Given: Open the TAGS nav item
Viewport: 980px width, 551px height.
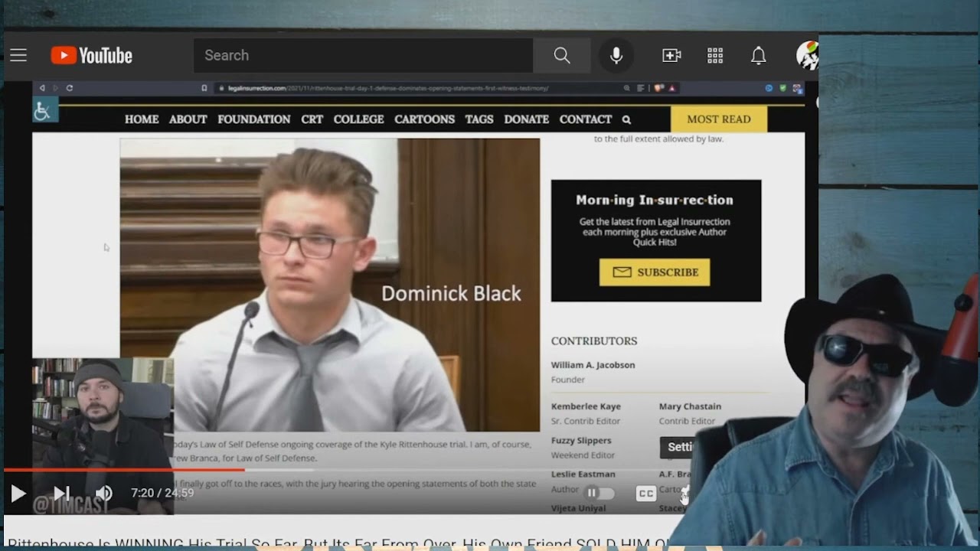Looking at the screenshot, I should point(479,119).
